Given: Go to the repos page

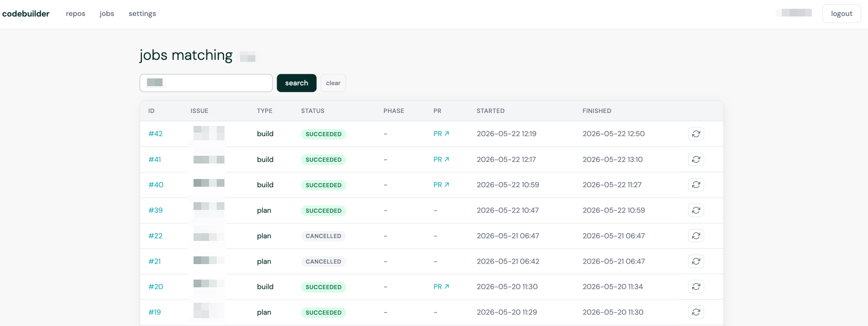Looking at the screenshot, I should [75, 13].
